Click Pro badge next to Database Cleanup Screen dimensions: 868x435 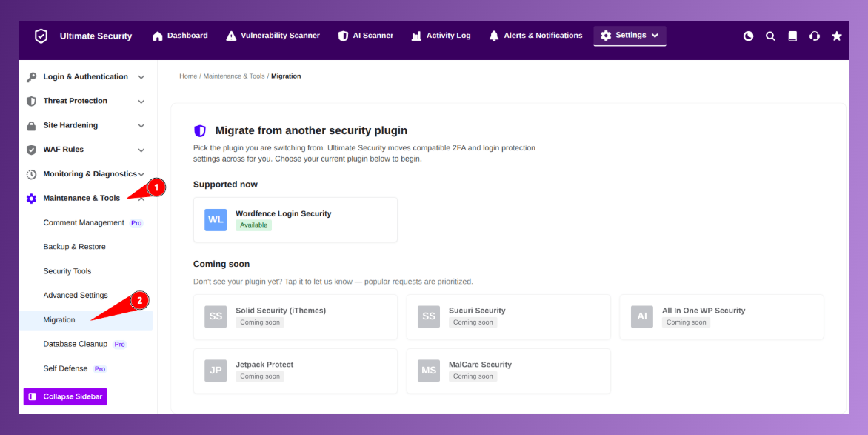pos(119,345)
